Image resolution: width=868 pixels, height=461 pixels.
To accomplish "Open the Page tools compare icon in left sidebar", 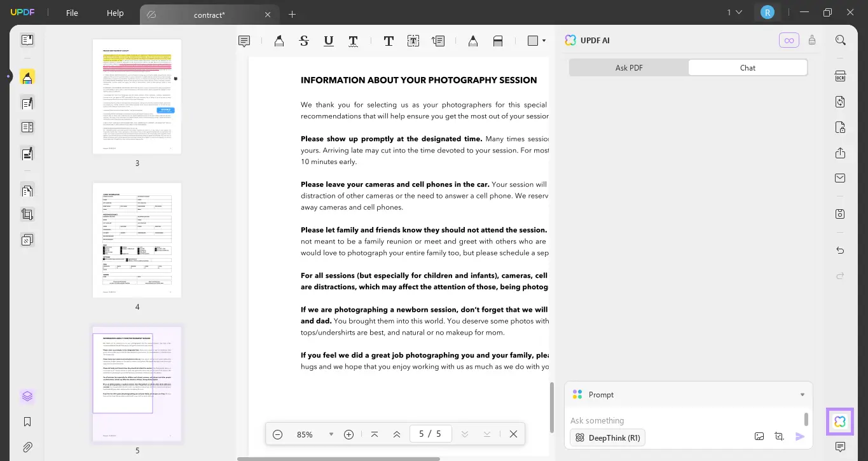I will point(27,128).
